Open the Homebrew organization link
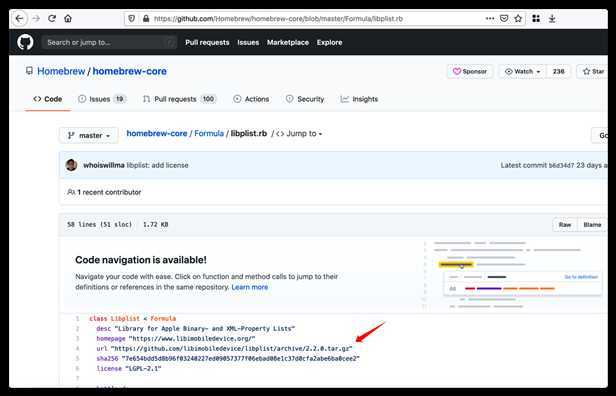The width and height of the screenshot is (616, 396). click(61, 71)
